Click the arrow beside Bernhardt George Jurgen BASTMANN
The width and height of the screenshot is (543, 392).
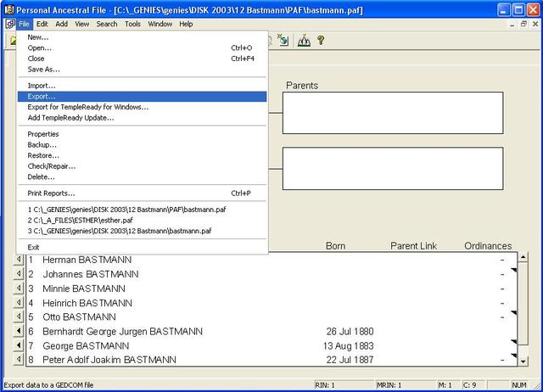coord(19,331)
